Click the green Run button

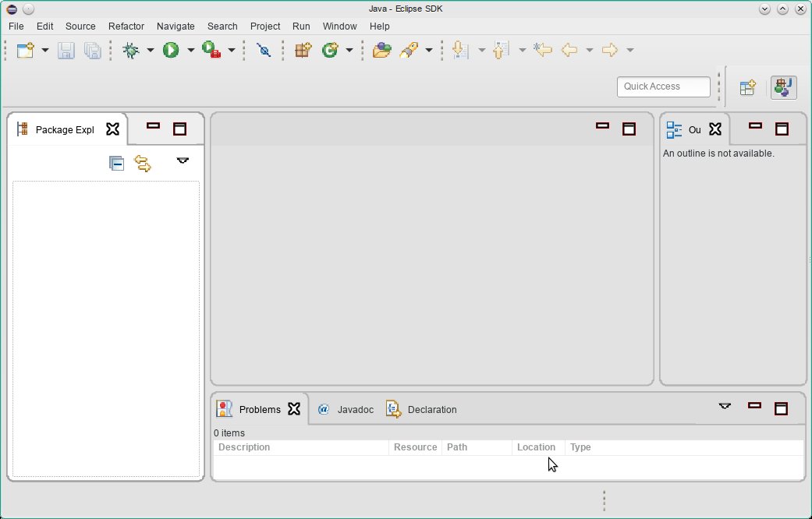point(171,50)
